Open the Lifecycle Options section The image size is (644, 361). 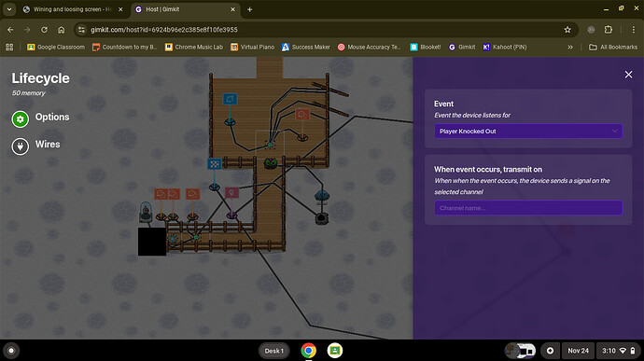click(x=40, y=118)
